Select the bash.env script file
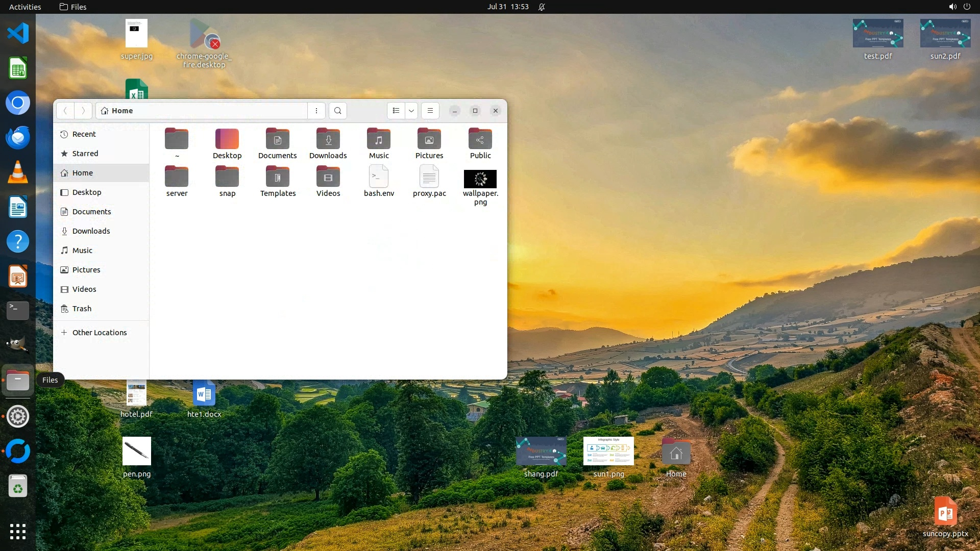This screenshot has height=551, width=980. [379, 178]
